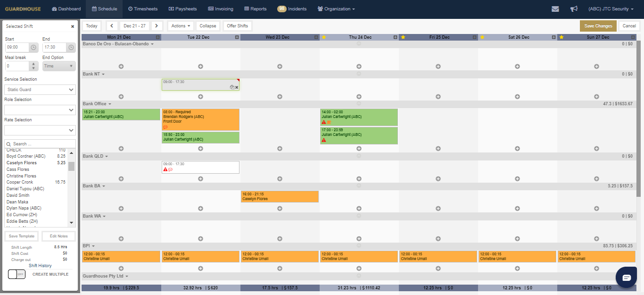Open the Organization menu
Viewport: 644px width, 295px height.
click(336, 9)
